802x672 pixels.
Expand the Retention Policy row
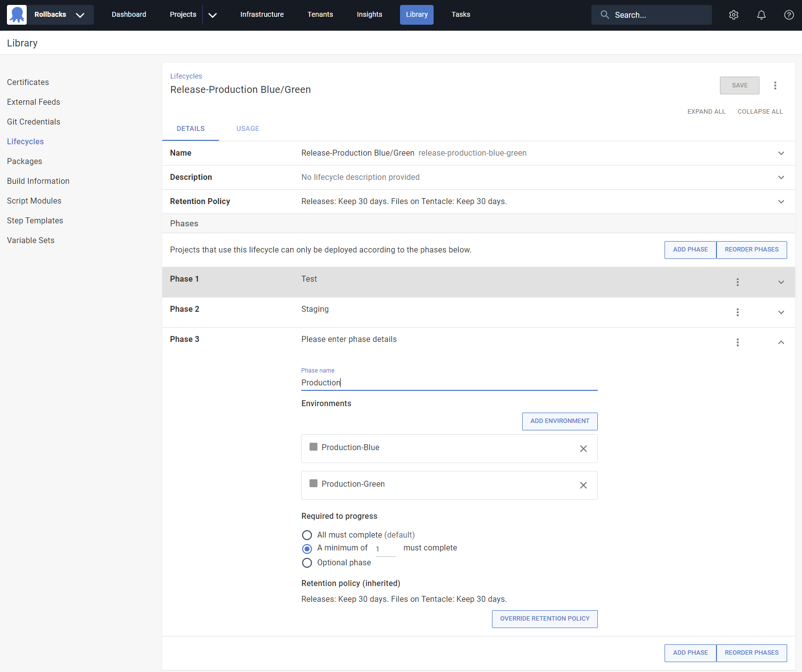click(x=781, y=202)
